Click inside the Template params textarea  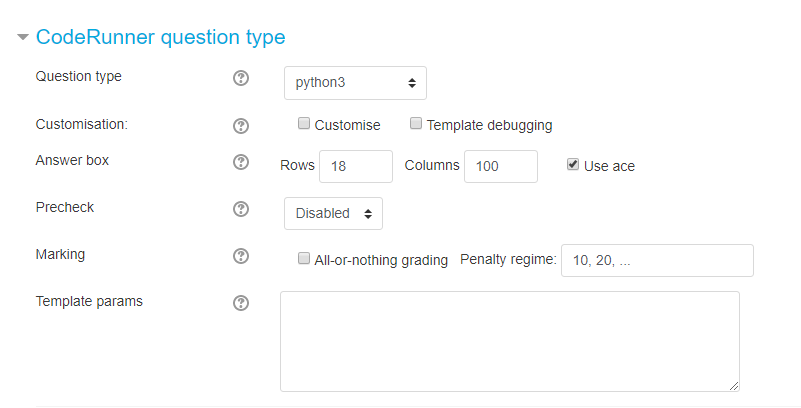click(x=510, y=342)
